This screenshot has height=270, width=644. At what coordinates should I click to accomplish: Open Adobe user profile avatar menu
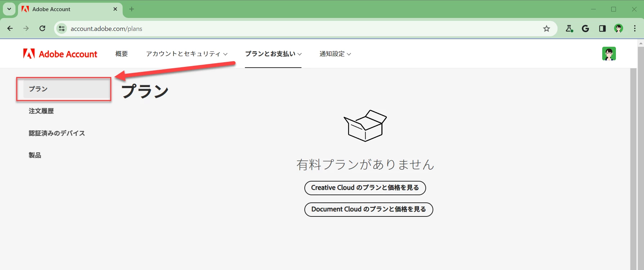click(609, 54)
